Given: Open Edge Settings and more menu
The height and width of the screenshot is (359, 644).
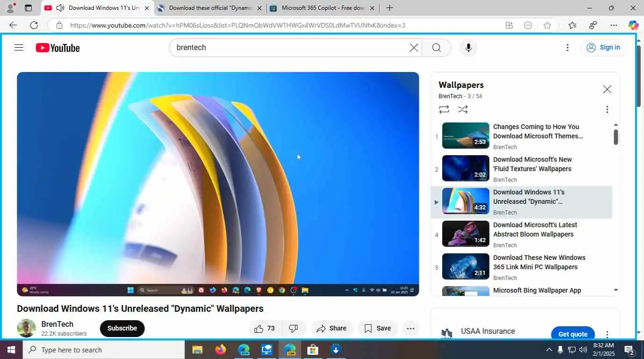Looking at the screenshot, I should 614,25.
